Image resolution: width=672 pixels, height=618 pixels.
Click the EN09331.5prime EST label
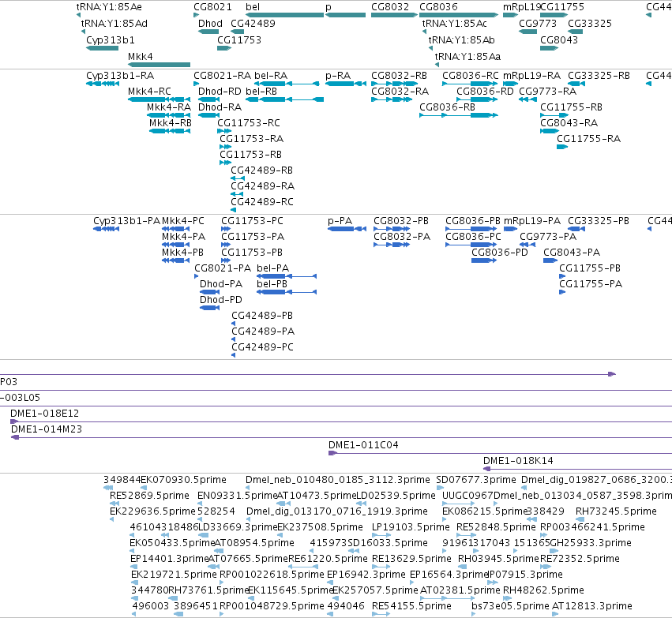tap(237, 496)
